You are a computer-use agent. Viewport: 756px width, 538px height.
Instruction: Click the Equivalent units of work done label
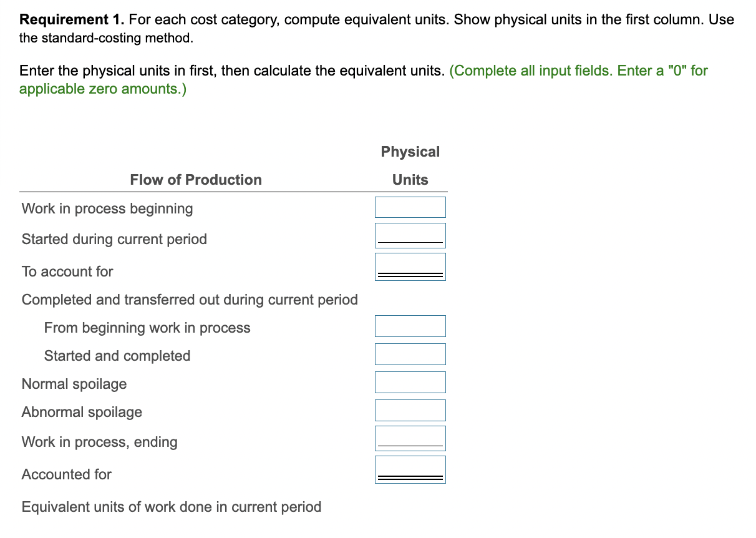tap(172, 507)
